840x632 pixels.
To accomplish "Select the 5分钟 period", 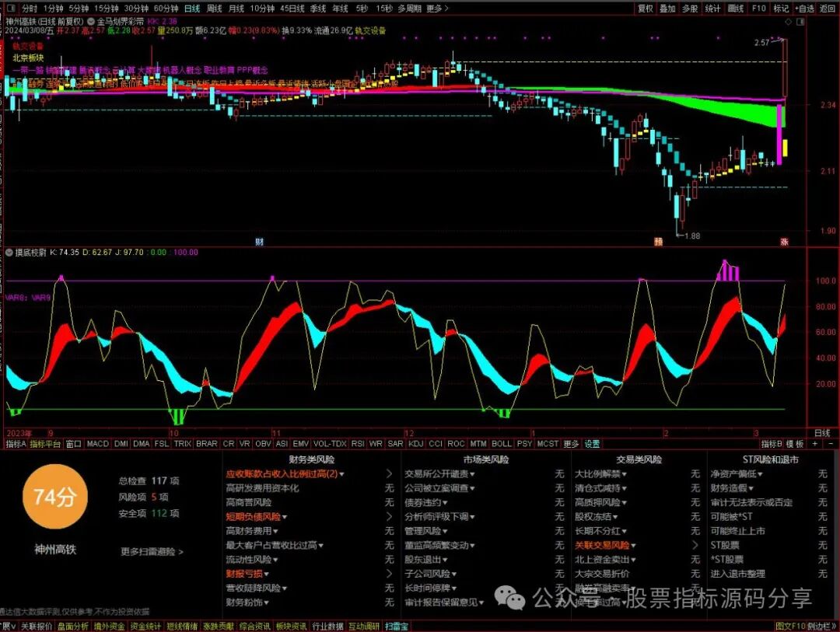I will pos(79,8).
